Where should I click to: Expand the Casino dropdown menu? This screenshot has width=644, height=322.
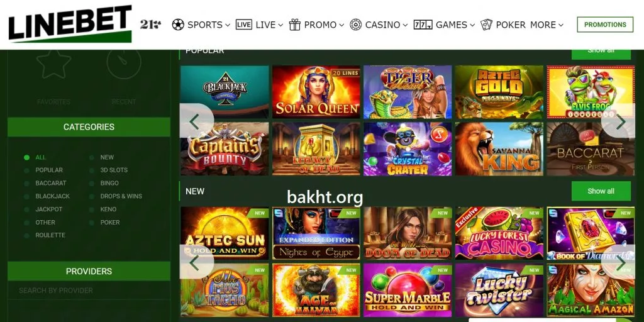405,25
